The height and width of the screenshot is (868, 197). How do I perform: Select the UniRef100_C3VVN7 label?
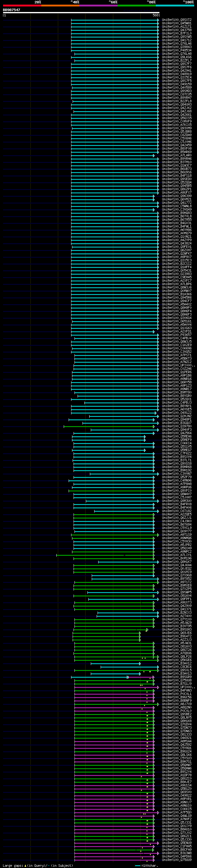tap(177, 474)
